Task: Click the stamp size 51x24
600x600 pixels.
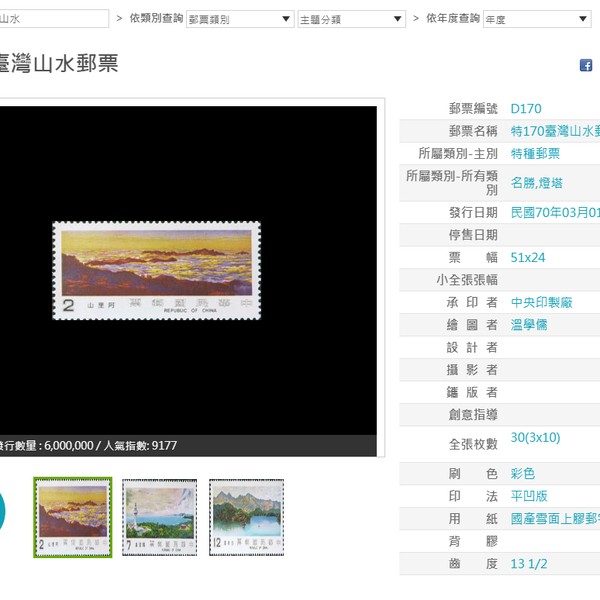Action: click(x=528, y=258)
